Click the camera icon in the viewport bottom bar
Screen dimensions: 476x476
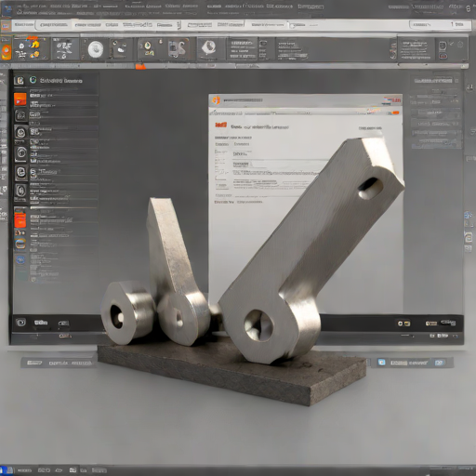(x=20, y=323)
